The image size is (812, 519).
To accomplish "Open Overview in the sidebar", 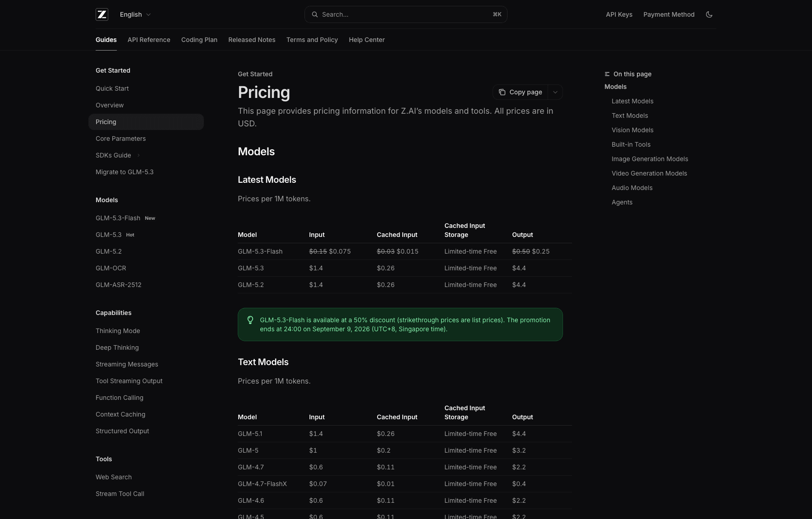I will click(146, 105).
